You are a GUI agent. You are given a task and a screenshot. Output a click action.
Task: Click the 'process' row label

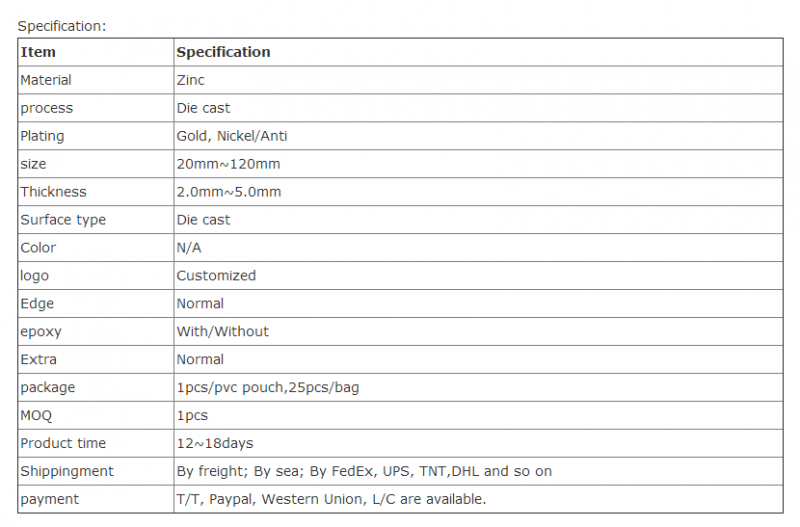(x=46, y=108)
